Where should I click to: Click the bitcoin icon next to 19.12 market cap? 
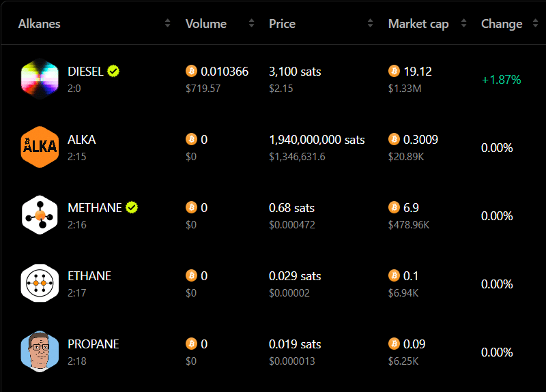point(394,71)
